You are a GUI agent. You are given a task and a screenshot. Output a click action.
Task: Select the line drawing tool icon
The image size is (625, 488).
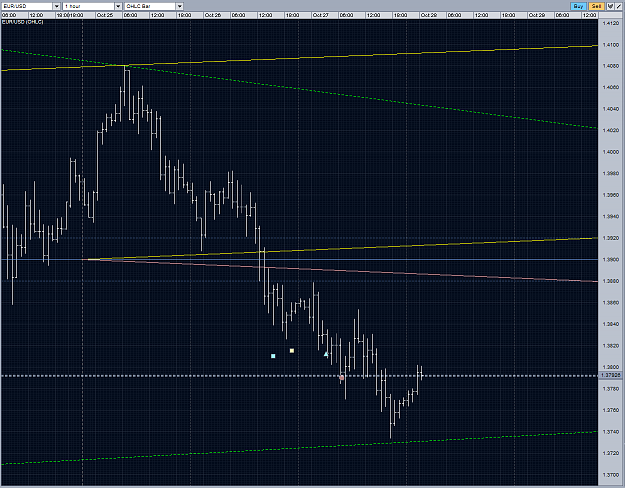(619, 6)
